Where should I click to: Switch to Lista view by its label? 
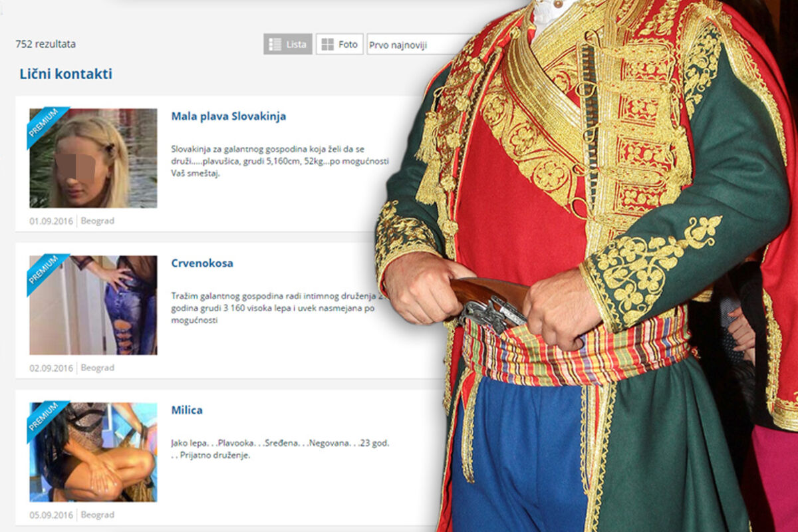coord(297,45)
